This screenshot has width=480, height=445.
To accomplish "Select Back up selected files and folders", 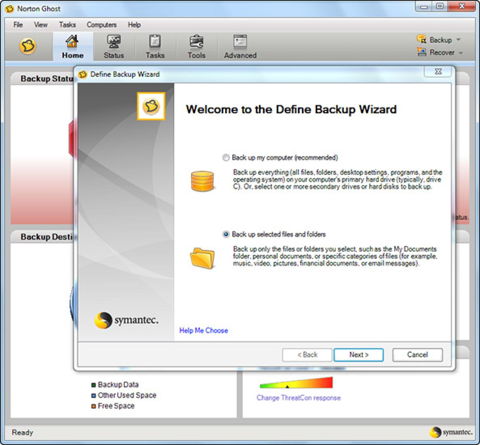I will pyautogui.click(x=226, y=234).
